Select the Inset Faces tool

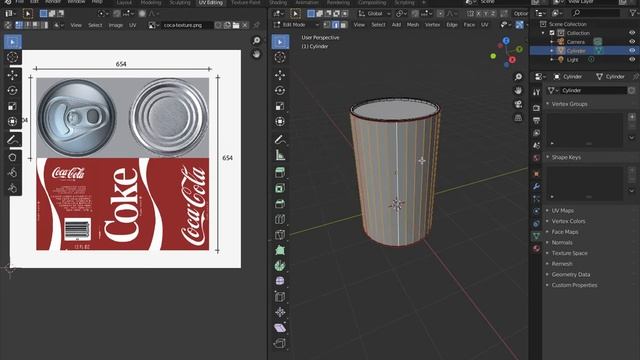280,204
